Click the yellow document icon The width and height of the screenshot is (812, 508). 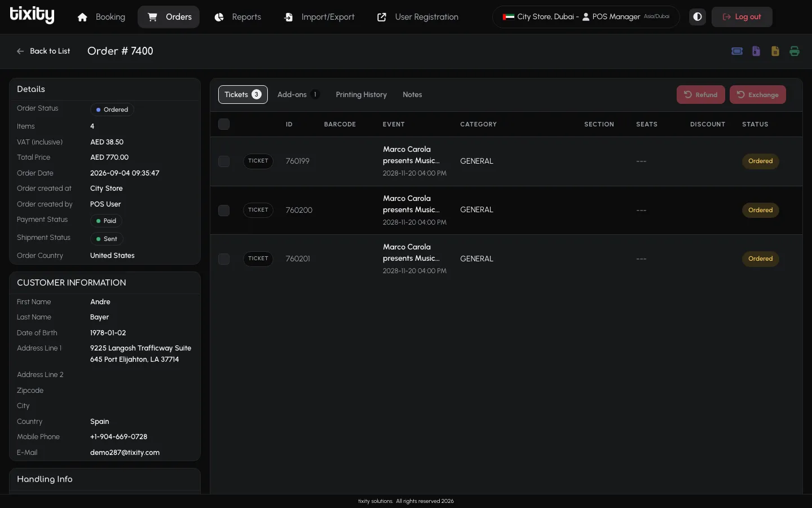775,51
